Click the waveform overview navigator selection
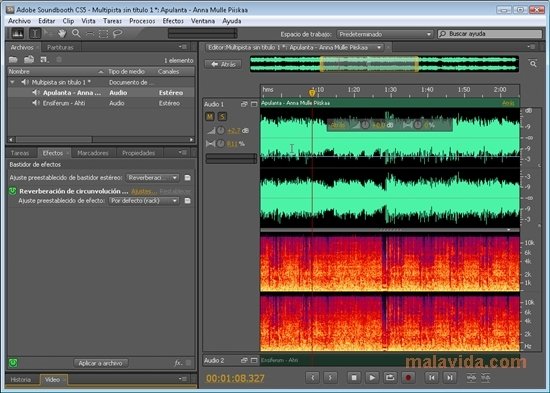 pyautogui.click(x=369, y=64)
